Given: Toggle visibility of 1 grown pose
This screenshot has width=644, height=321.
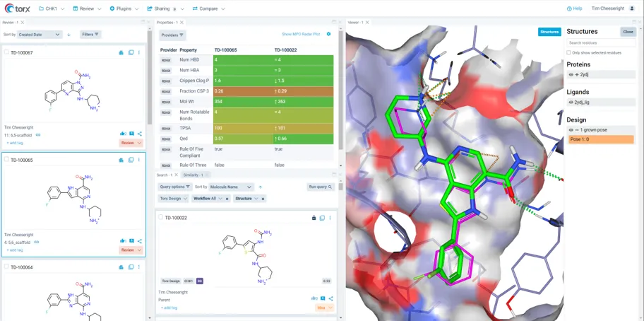Looking at the screenshot, I should [571, 130].
